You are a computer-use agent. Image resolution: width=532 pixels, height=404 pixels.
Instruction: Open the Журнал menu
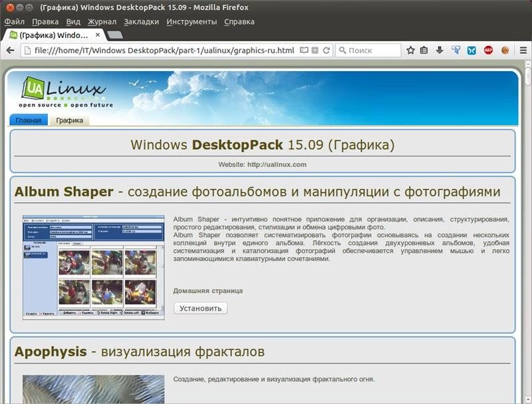(102, 22)
